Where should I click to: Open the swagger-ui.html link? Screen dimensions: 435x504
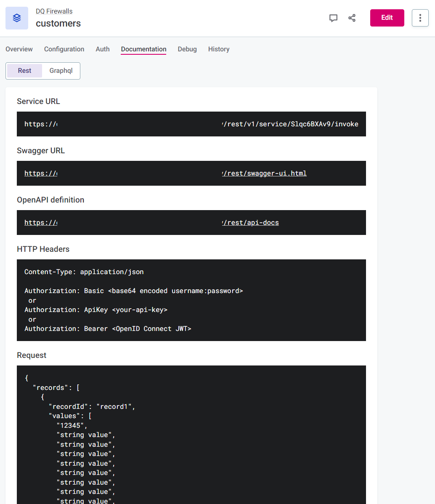click(264, 173)
